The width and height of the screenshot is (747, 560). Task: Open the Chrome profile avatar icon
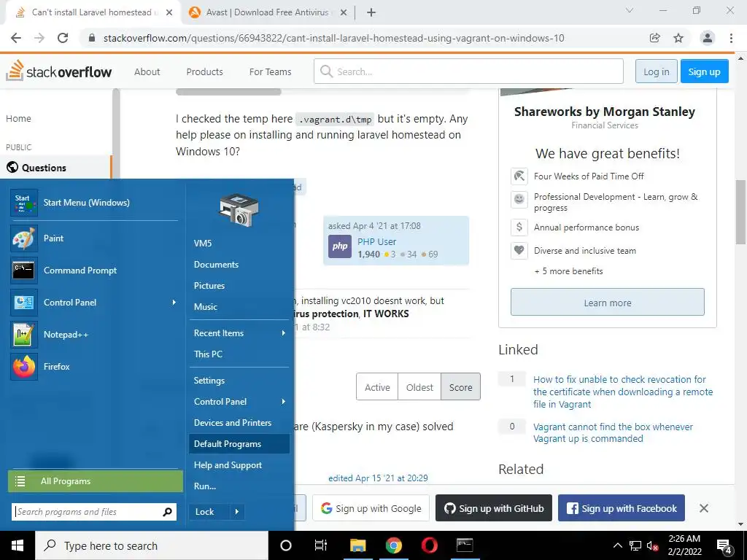[x=708, y=38]
